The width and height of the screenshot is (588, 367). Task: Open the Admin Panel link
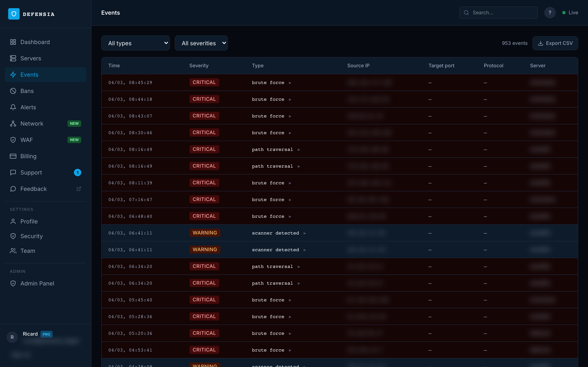[x=37, y=283]
